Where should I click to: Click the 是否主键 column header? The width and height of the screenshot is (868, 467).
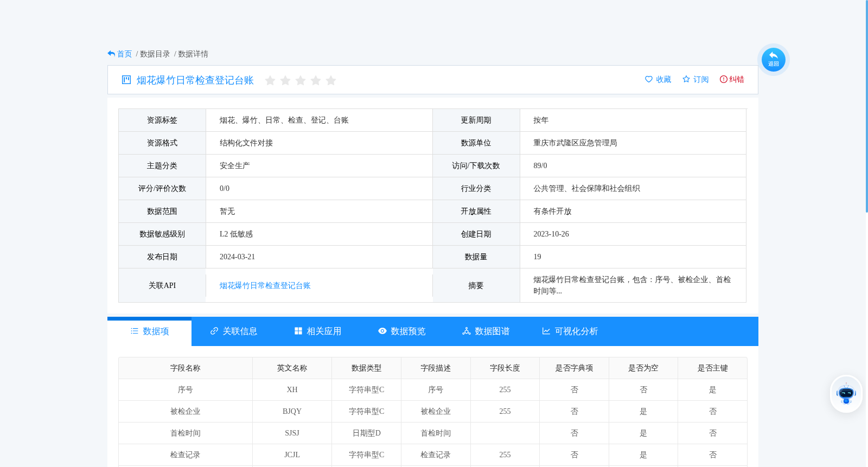(712, 368)
